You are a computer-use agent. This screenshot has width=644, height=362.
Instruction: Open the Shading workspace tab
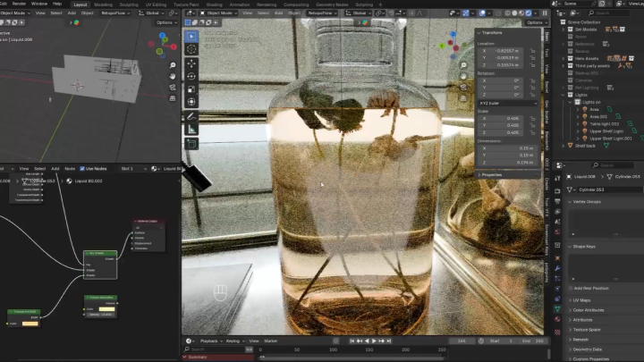tap(214, 4)
